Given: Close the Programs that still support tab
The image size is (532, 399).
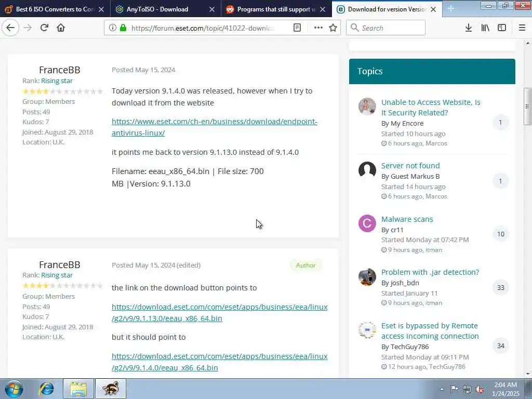Looking at the screenshot, I should coord(323,9).
